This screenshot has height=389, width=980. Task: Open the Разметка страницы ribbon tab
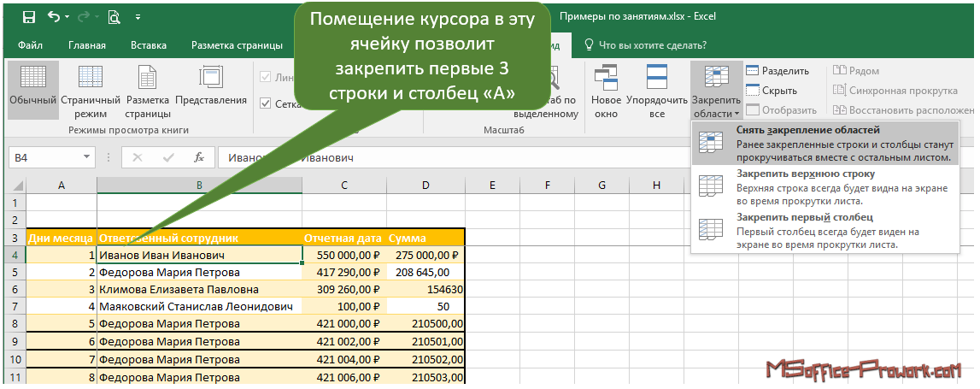(x=237, y=45)
